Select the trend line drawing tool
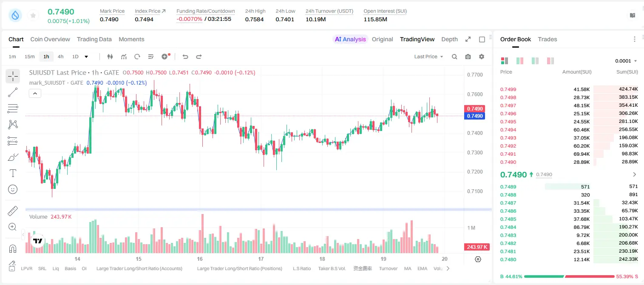644x285 pixels. [13, 92]
